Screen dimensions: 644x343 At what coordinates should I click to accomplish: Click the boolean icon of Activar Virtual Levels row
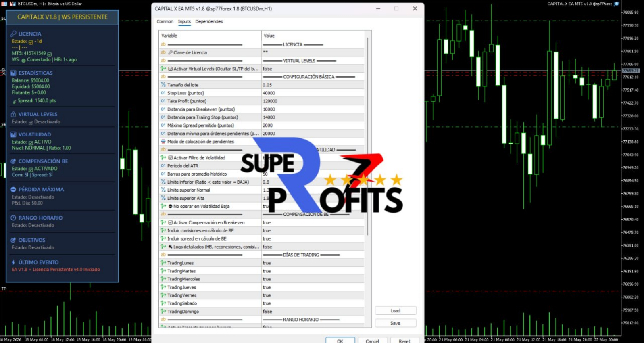pyautogui.click(x=163, y=69)
